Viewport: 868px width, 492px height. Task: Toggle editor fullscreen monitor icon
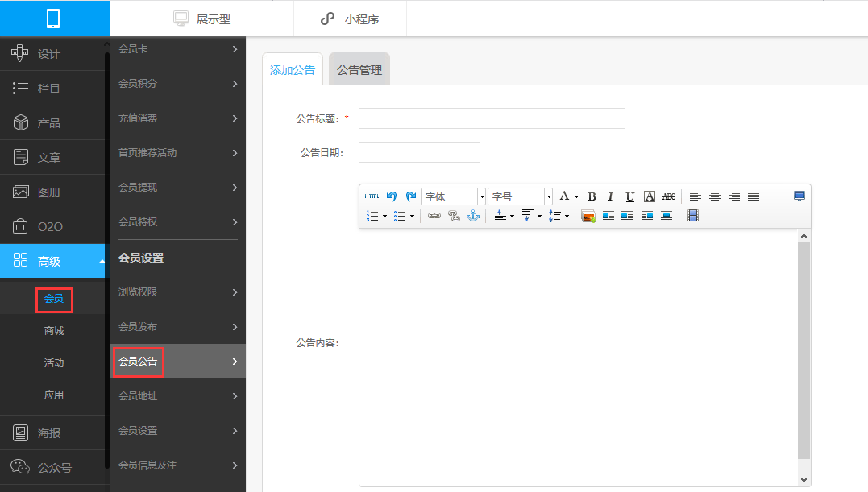click(x=799, y=196)
